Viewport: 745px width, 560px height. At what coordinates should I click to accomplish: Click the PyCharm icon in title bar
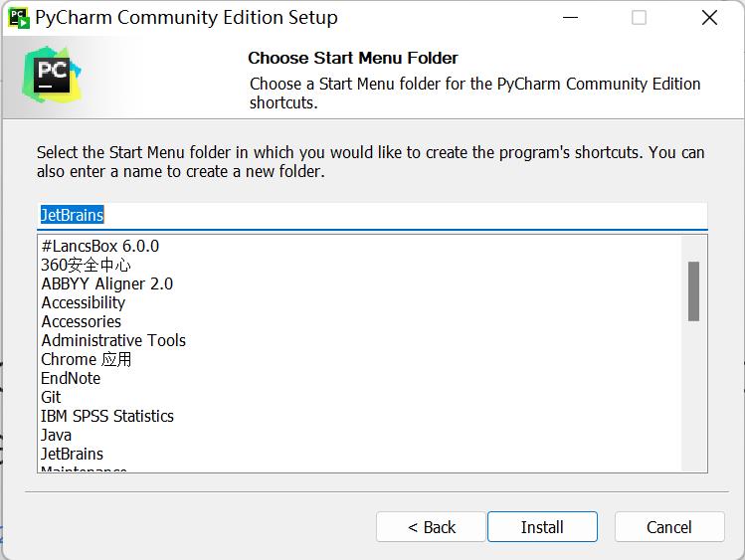[19, 17]
